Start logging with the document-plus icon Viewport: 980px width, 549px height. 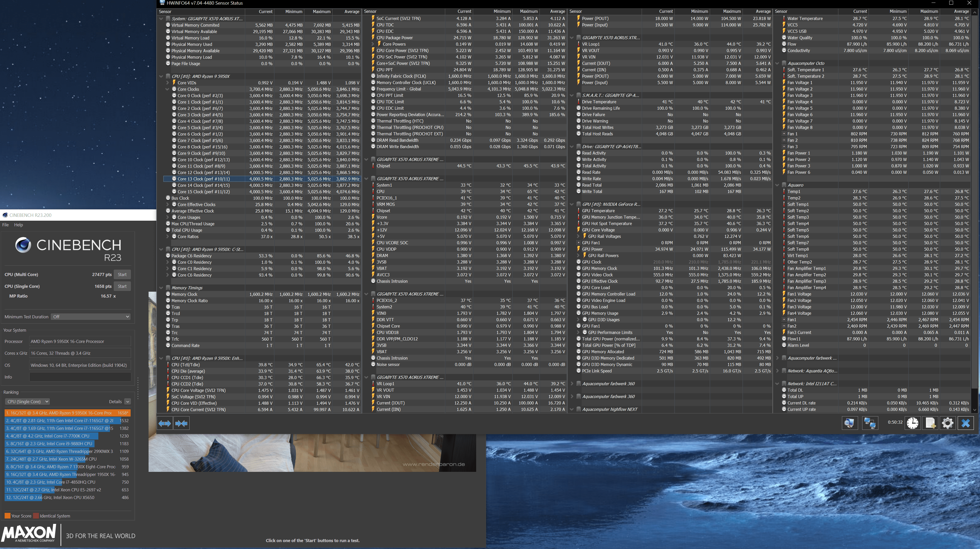point(930,423)
